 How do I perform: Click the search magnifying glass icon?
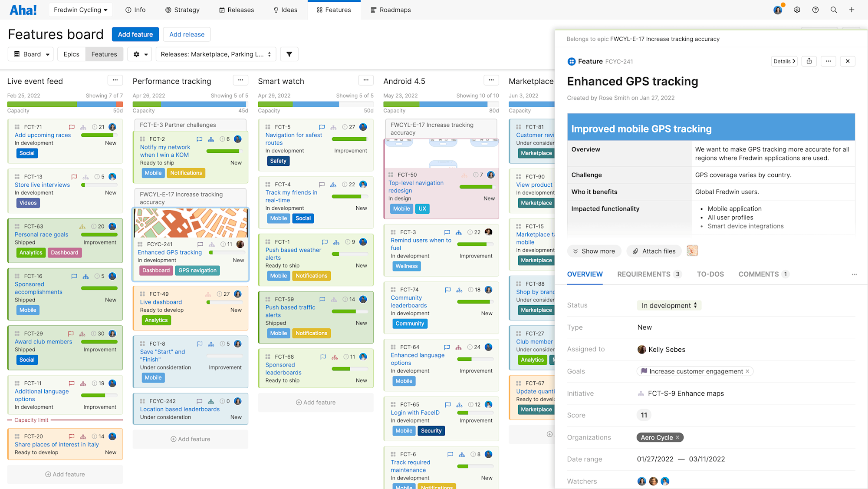click(x=834, y=10)
